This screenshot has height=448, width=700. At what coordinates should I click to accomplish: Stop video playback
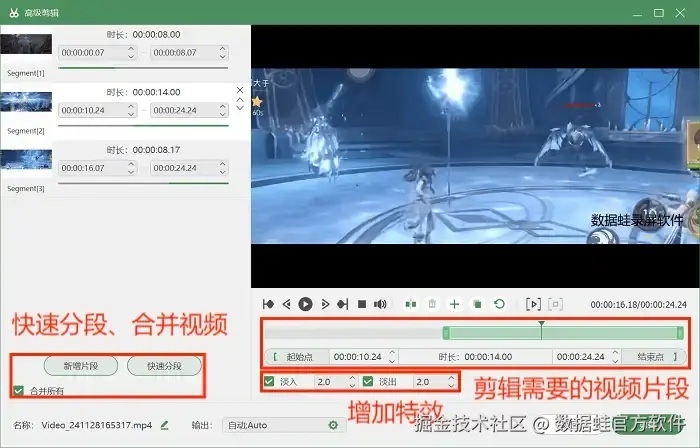362,304
